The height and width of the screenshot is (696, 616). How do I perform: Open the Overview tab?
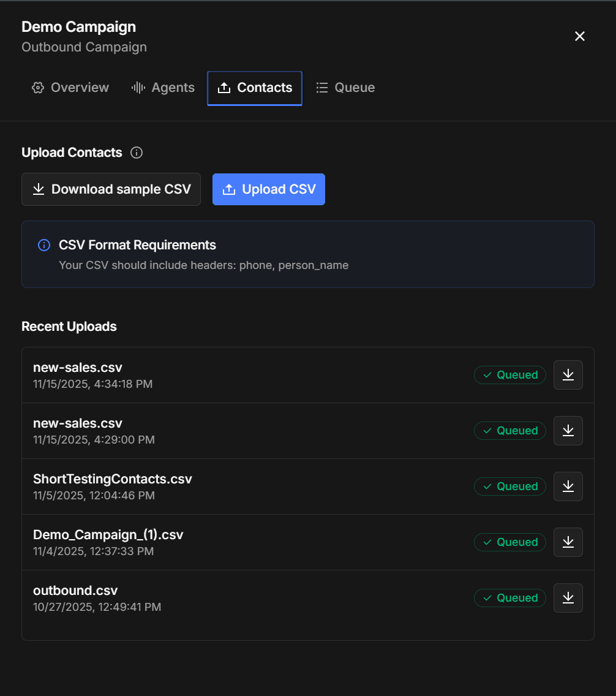(70, 88)
